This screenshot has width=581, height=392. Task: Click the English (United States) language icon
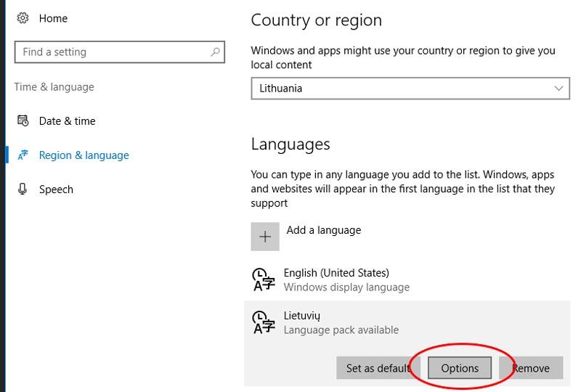[264, 279]
